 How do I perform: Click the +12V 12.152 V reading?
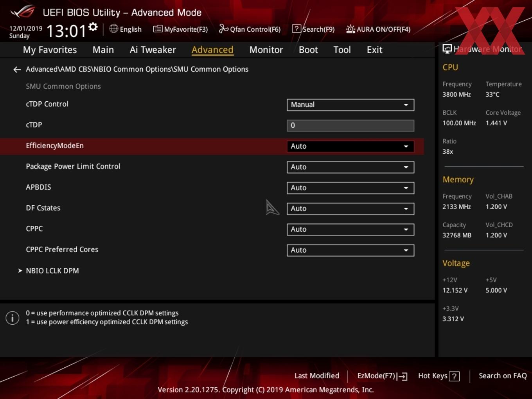point(455,290)
